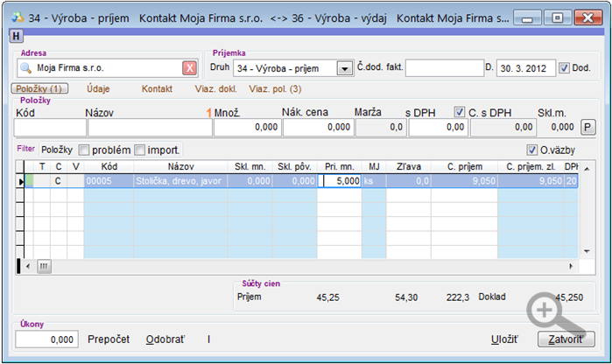The height and width of the screenshot is (364, 612).
Task: Switch to the Viaz. pol. (3) tab
Action: pyautogui.click(x=275, y=89)
